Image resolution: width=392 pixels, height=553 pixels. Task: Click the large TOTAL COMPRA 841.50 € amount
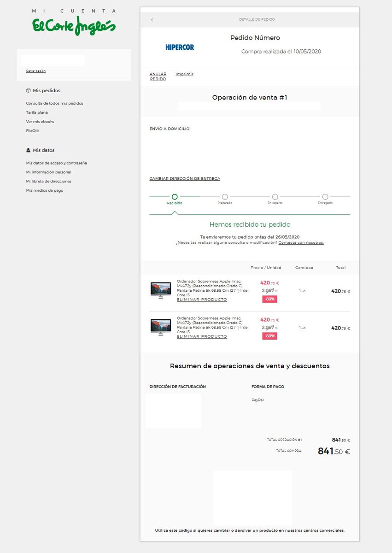(x=334, y=452)
